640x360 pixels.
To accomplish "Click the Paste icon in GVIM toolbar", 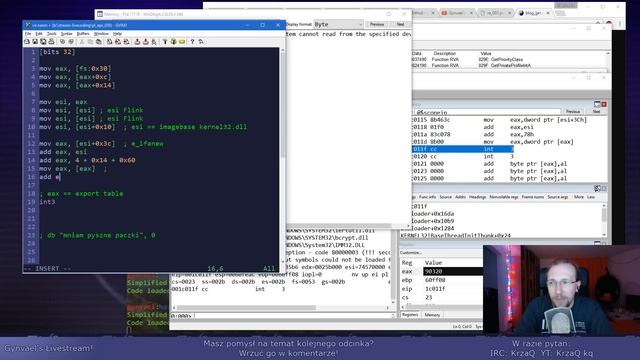I will click(x=98, y=42).
